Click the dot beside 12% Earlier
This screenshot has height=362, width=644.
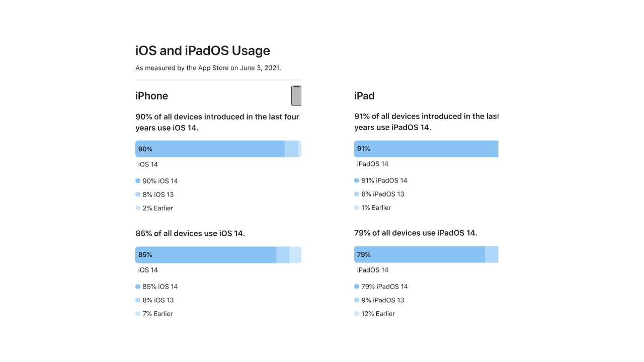(357, 314)
